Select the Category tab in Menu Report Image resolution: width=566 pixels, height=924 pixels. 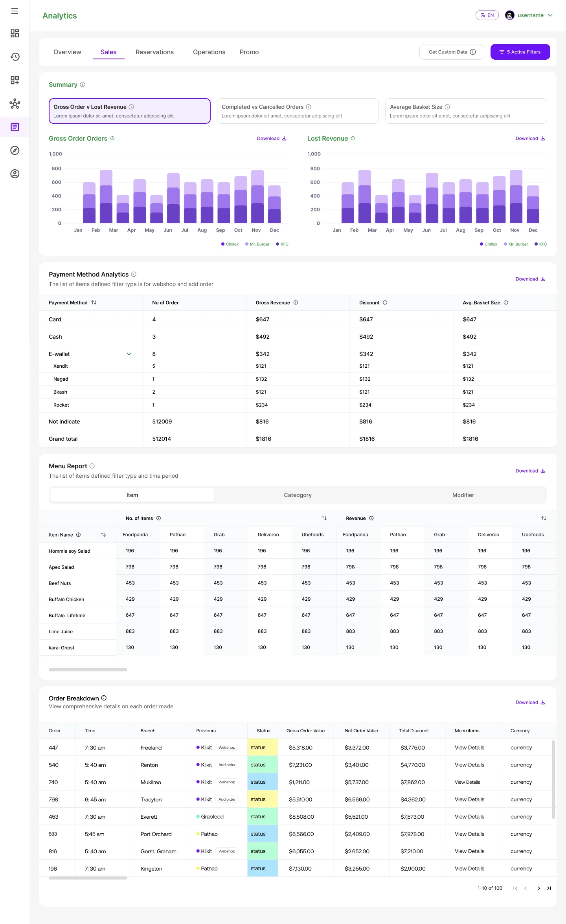(298, 495)
